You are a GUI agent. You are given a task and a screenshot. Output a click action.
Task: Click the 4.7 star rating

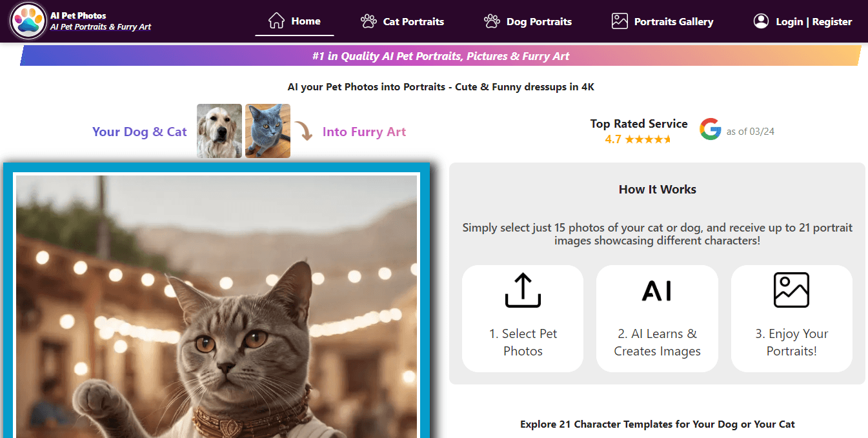click(638, 138)
